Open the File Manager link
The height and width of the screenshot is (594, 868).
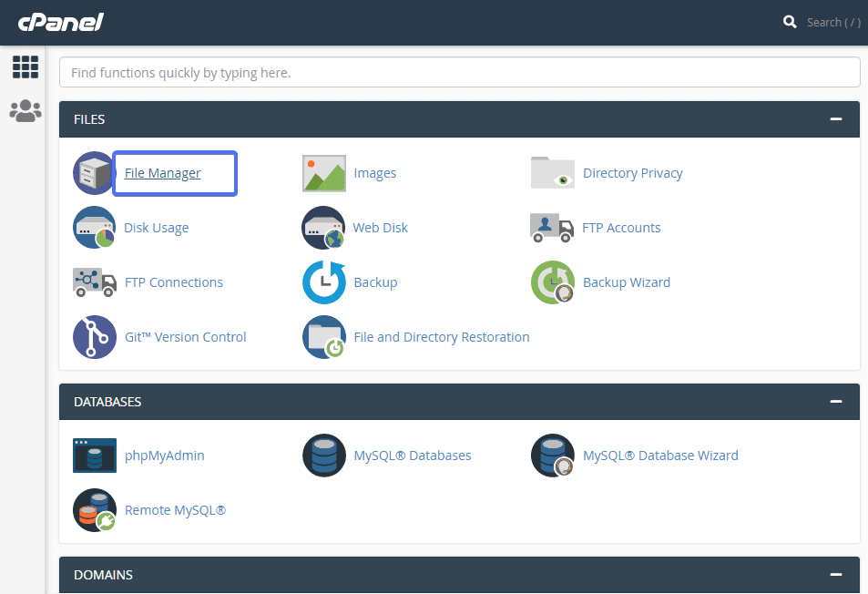[x=162, y=173]
